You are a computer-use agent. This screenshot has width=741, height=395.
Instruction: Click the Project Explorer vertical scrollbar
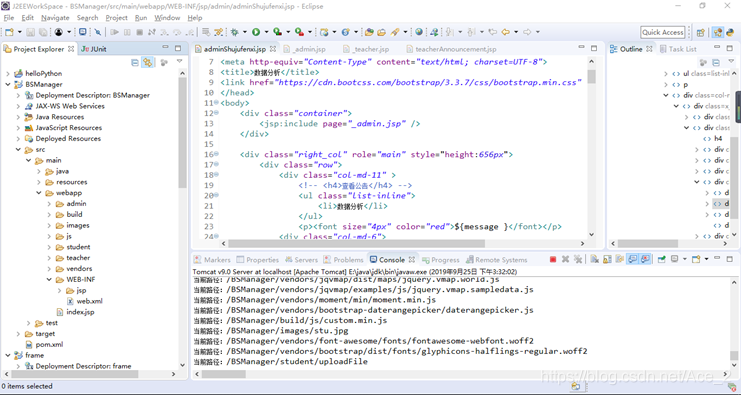182,132
